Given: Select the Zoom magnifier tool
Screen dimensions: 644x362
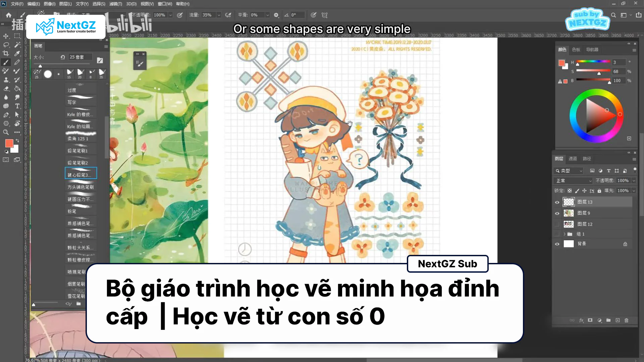Looking at the screenshot, I should tap(6, 132).
